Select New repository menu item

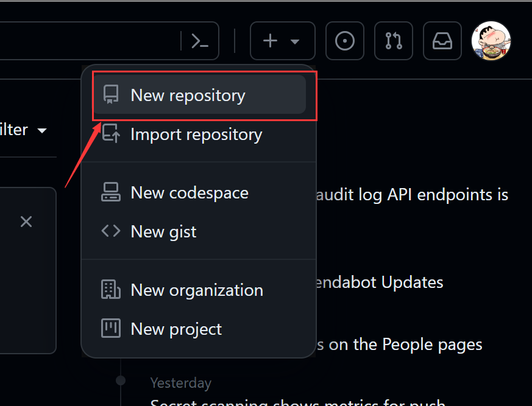[200, 95]
